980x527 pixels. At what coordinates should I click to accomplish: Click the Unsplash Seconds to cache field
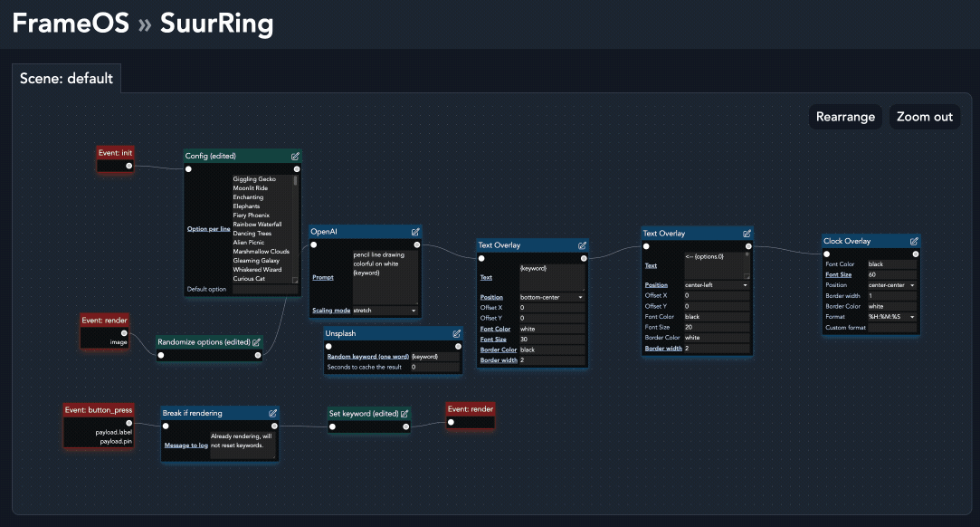point(435,367)
